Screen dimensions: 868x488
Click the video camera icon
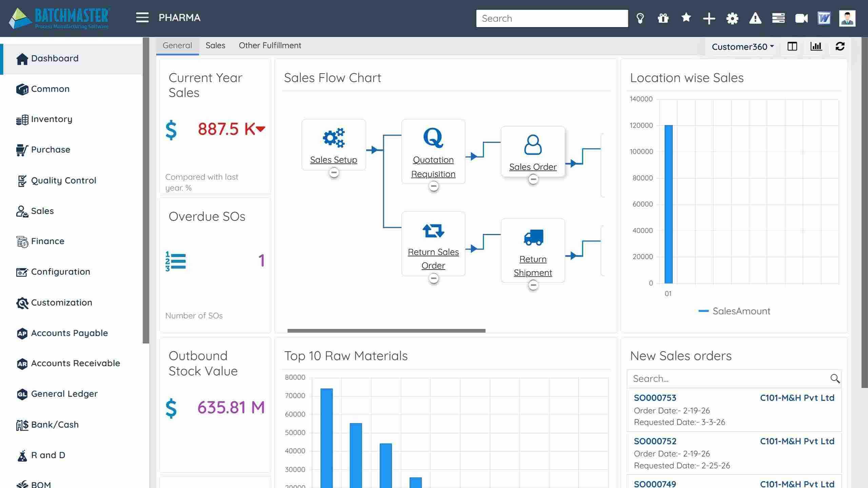(801, 18)
